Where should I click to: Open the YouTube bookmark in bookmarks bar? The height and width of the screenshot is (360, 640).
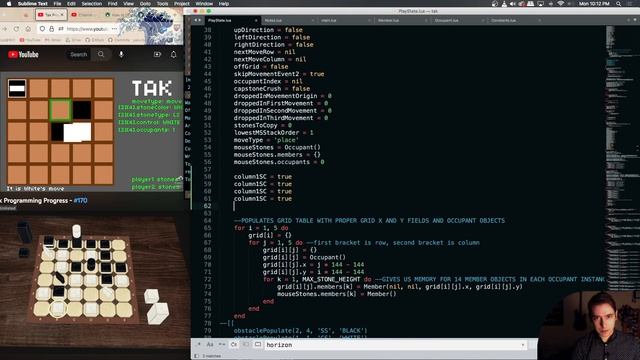31,40
